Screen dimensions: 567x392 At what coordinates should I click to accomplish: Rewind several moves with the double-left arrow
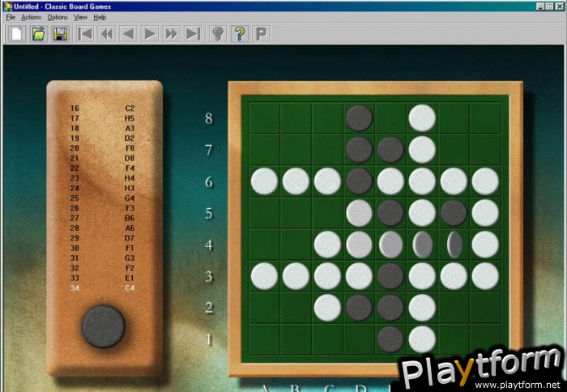tap(107, 34)
